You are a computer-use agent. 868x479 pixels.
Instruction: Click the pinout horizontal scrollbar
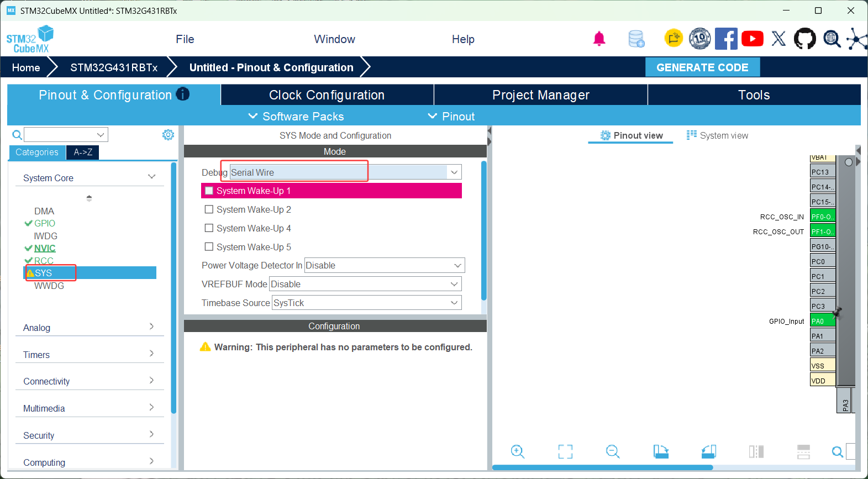602,467
